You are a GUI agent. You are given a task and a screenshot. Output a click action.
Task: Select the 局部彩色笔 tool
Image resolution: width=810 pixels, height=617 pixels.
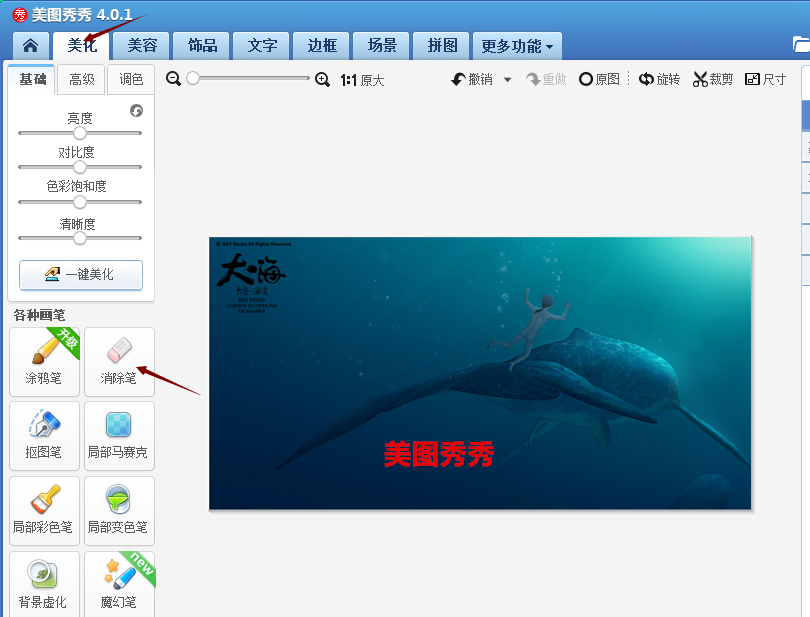point(44,511)
